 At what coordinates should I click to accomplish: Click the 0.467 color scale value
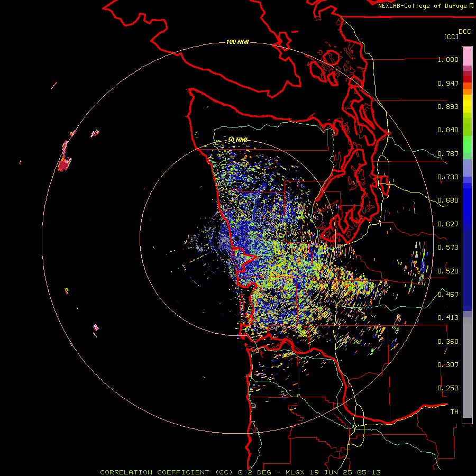tap(448, 295)
